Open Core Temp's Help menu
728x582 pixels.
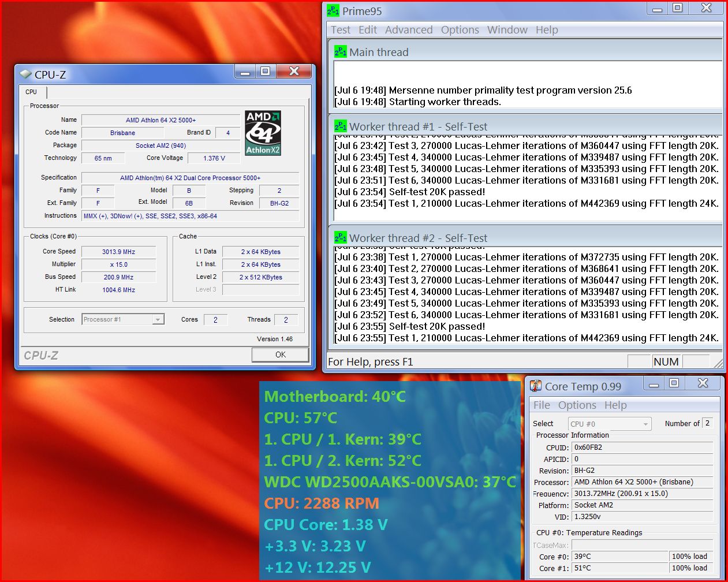tap(615, 405)
